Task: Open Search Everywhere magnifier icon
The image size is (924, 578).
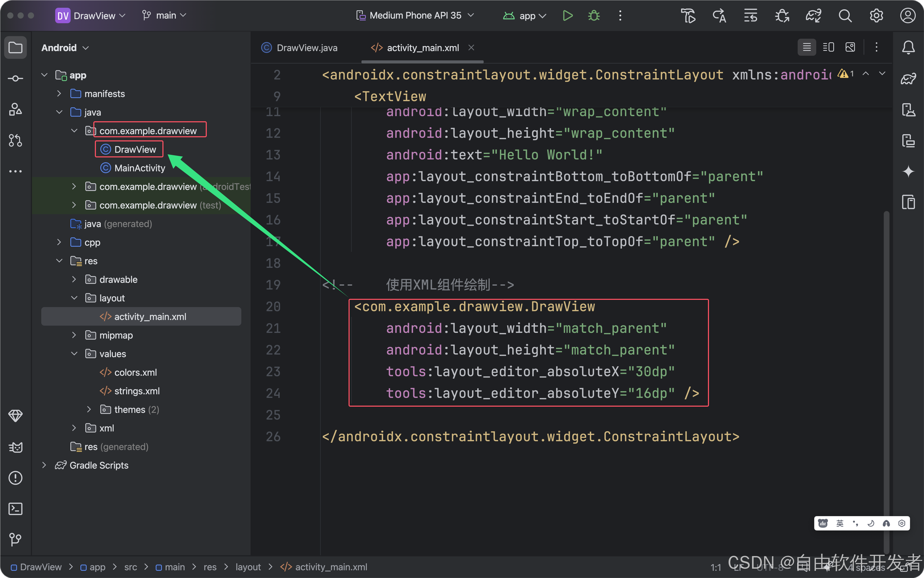Action: click(845, 16)
